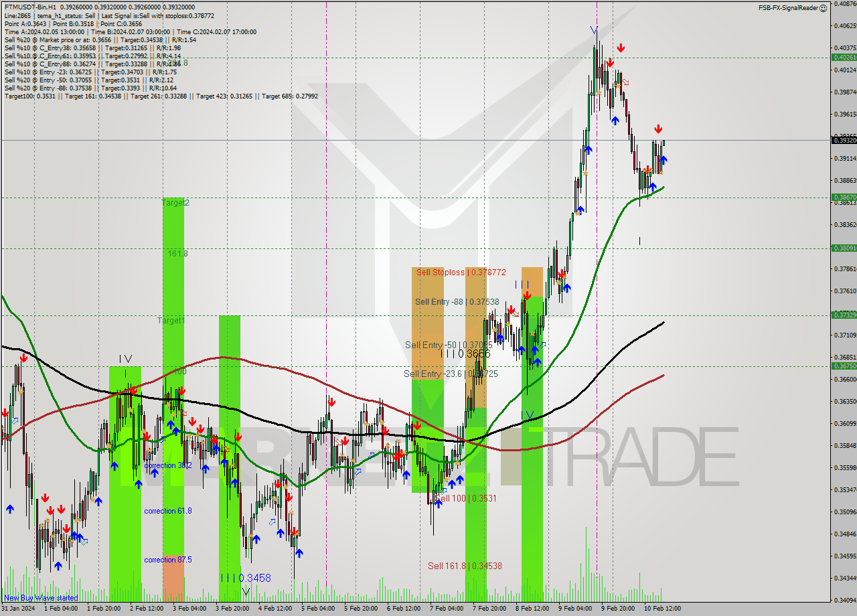Click the 'I I I 0.3656' wave label
857x616 pixels.
pyautogui.click(x=465, y=354)
